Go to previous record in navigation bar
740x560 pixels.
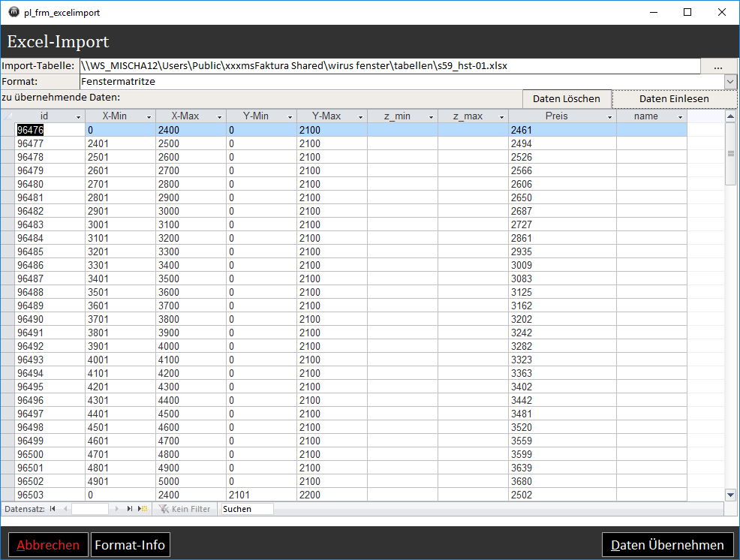[x=65, y=508]
